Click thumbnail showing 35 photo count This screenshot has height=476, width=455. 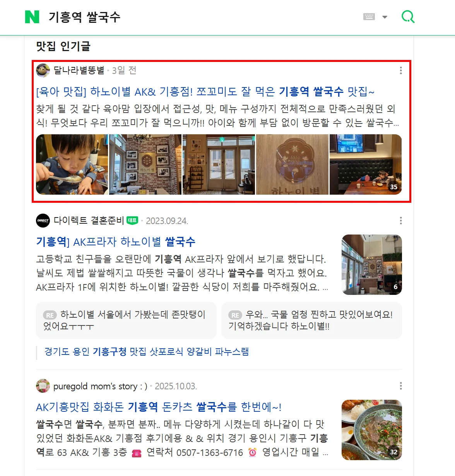click(x=366, y=164)
